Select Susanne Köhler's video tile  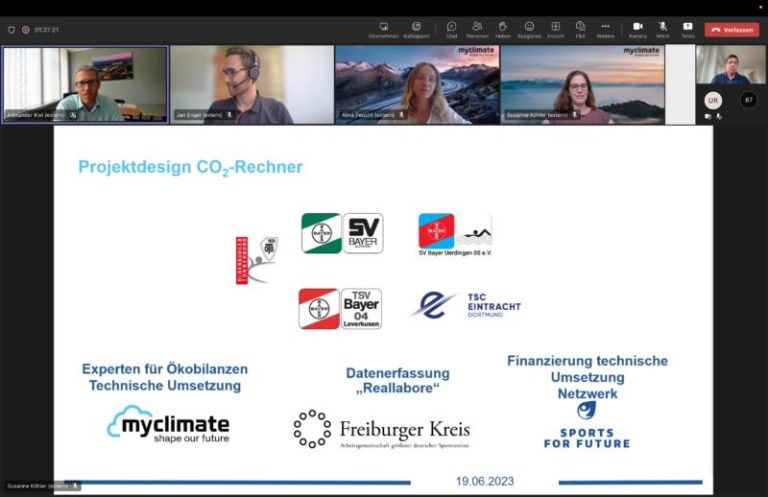(583, 84)
